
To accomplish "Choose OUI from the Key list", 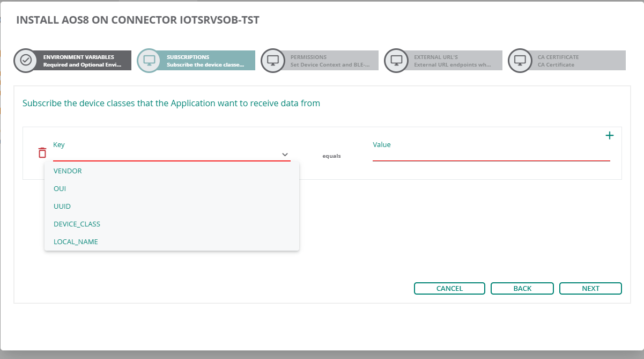I will click(x=60, y=188).
